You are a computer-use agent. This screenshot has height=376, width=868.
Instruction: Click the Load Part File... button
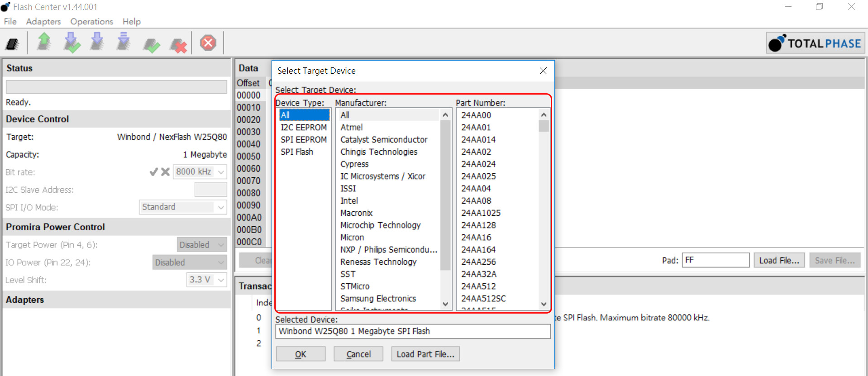[425, 354]
